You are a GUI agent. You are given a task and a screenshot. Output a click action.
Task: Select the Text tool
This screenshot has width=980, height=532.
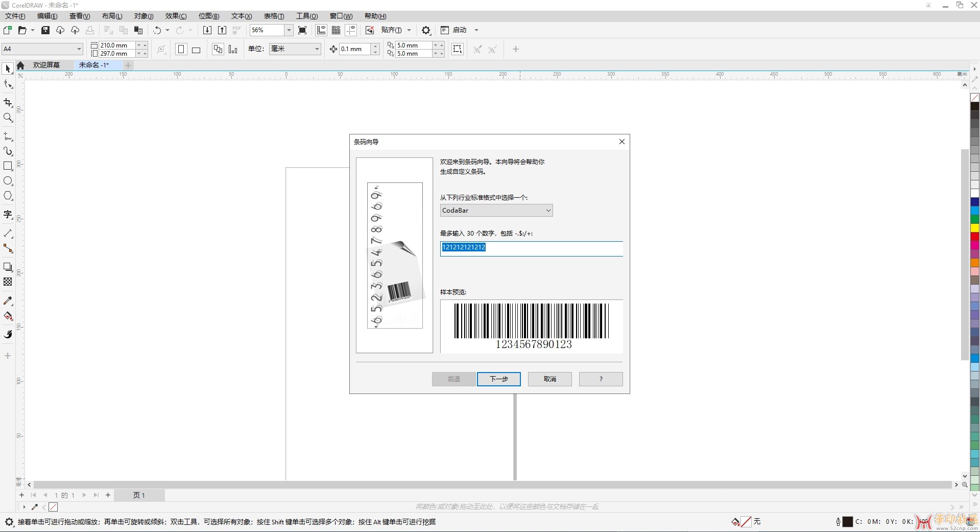(8, 215)
